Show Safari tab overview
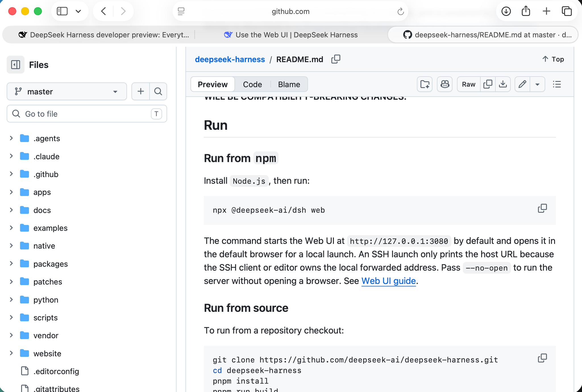Image resolution: width=582 pixels, height=392 pixels. (567, 11)
